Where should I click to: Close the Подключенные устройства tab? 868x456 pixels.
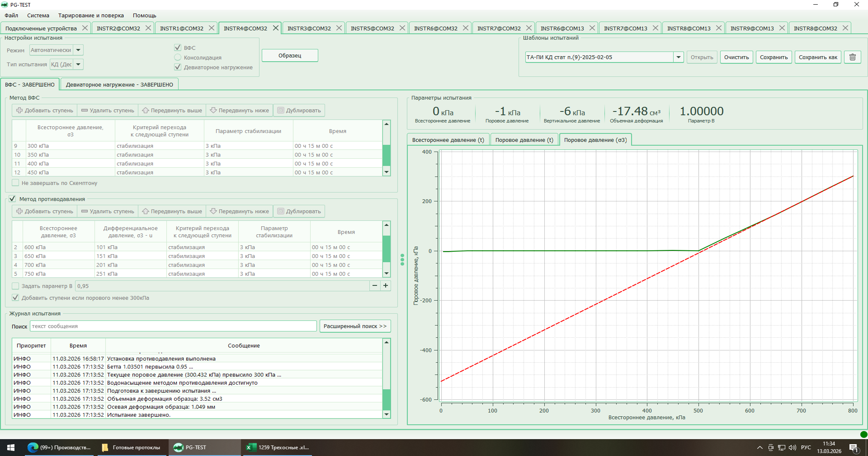click(85, 28)
